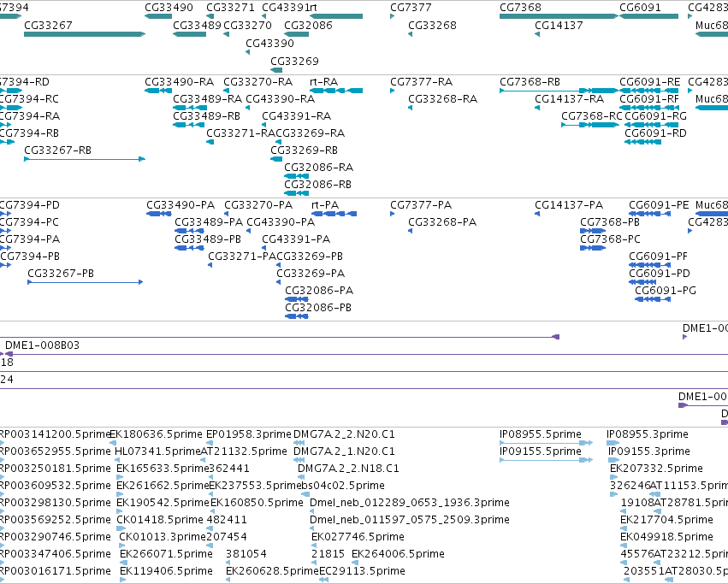The height and width of the screenshot is (584, 728).
Task: Select the blue CG33267-PB coding span line
Action: point(85,282)
